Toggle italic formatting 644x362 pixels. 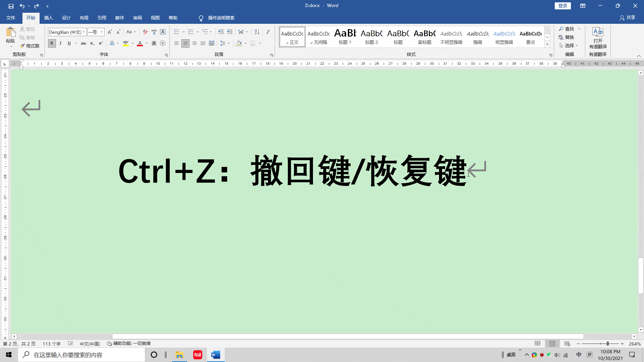pos(60,43)
